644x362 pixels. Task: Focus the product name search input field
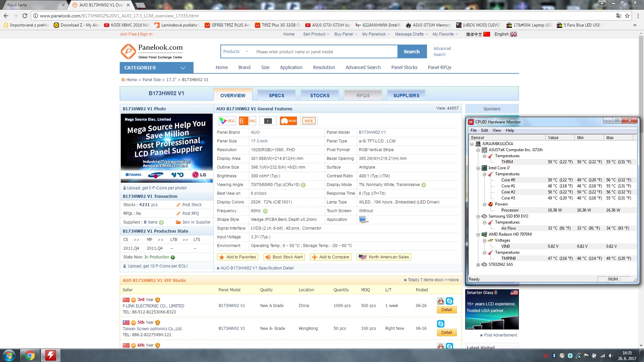pos(325,52)
